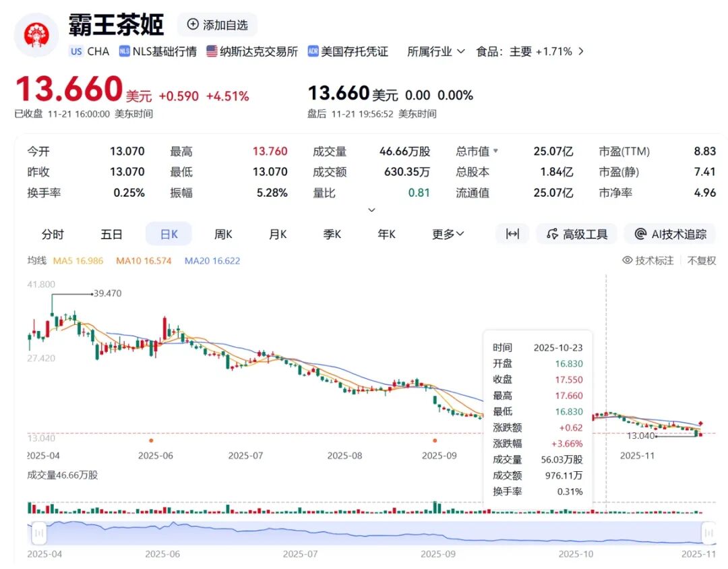The image size is (728, 569).
Task: Click the after-hours price 13.660
Action: coord(338,93)
